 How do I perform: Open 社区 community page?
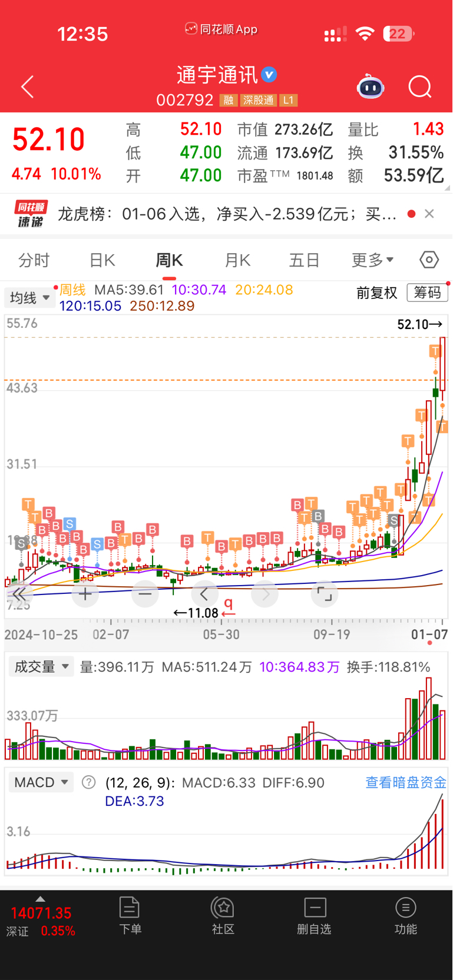tap(223, 916)
